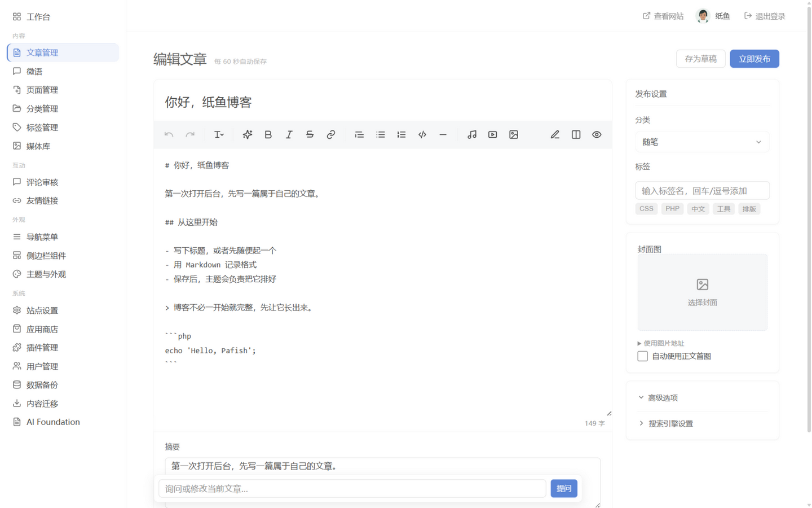The width and height of the screenshot is (812, 508).
Task: Switch to split-pane editor view
Action: click(x=576, y=135)
